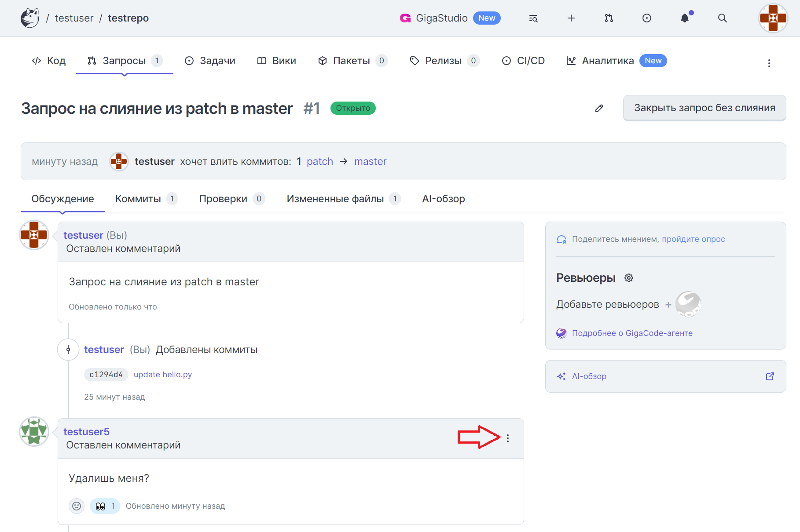Open the testuser breadcrumb link
Image resolution: width=800 pixels, height=532 pixels.
pyautogui.click(x=74, y=18)
